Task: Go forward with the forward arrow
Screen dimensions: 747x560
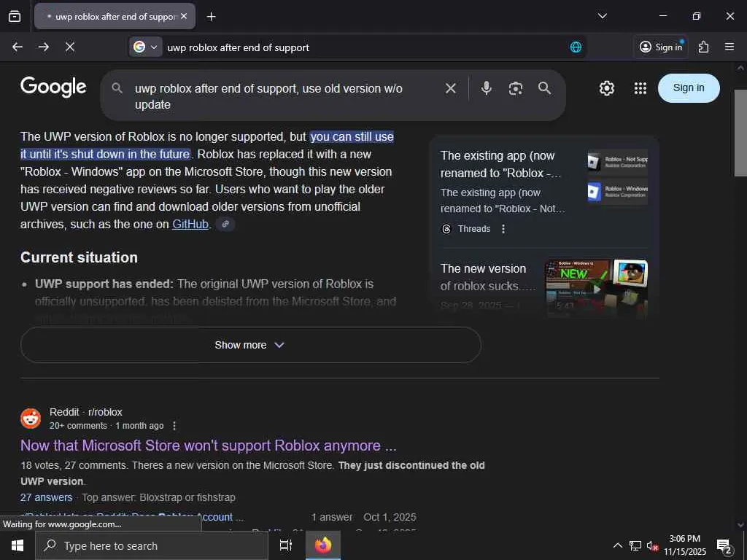Action: coord(43,47)
